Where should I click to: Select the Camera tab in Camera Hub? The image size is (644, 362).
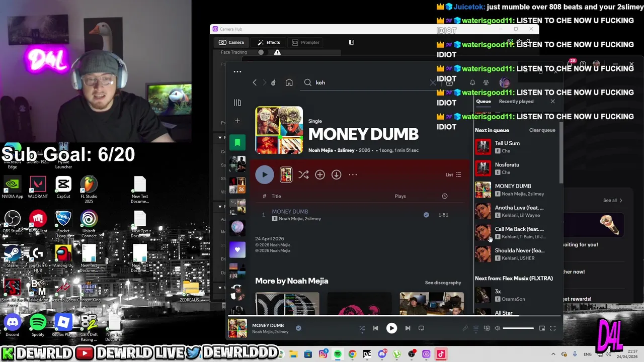click(x=231, y=42)
